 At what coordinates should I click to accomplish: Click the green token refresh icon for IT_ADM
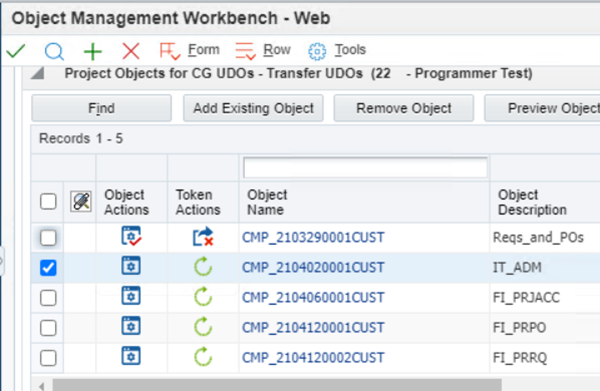[203, 267]
